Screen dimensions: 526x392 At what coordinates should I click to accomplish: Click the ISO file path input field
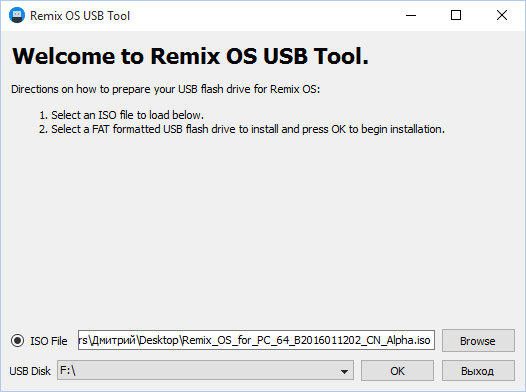(256, 340)
